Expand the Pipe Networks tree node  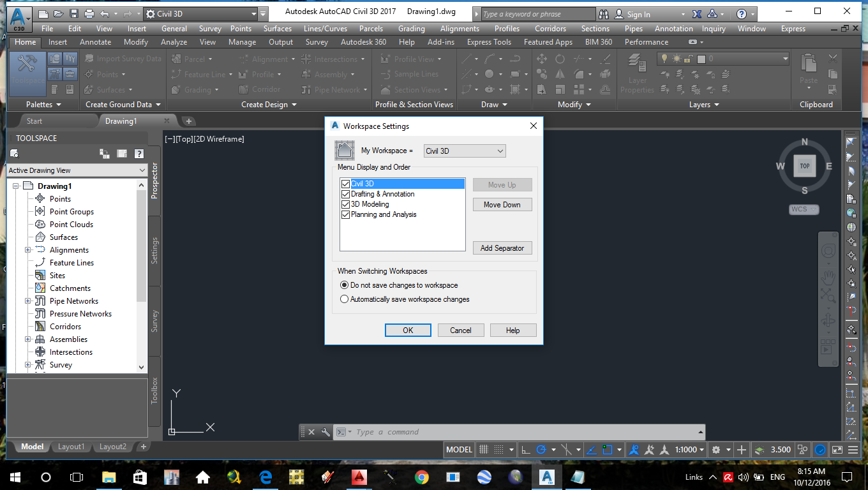tap(28, 301)
